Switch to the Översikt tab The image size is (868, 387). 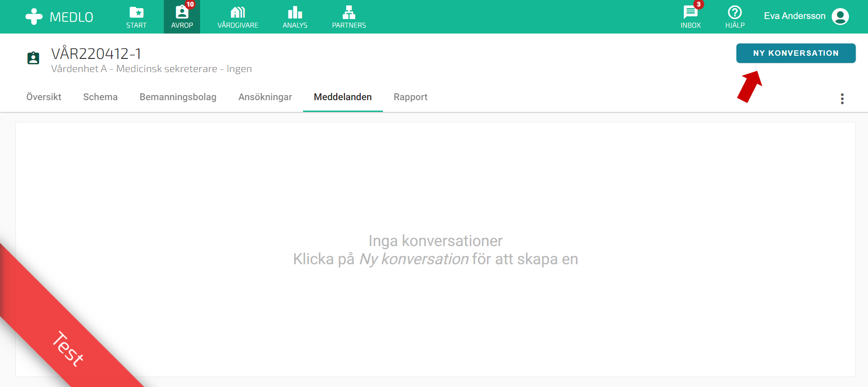(44, 97)
